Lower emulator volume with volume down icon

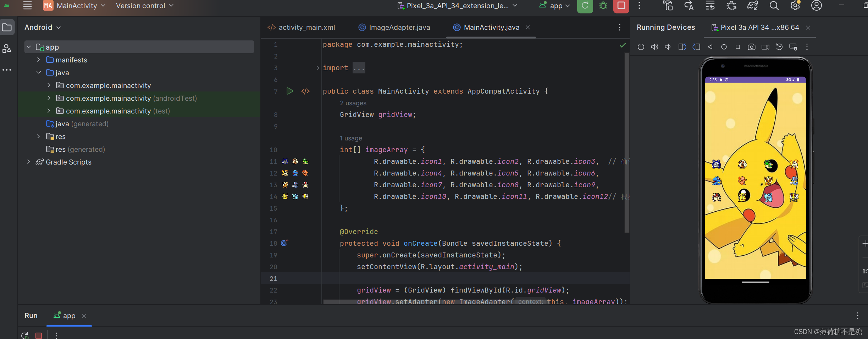pyautogui.click(x=668, y=47)
